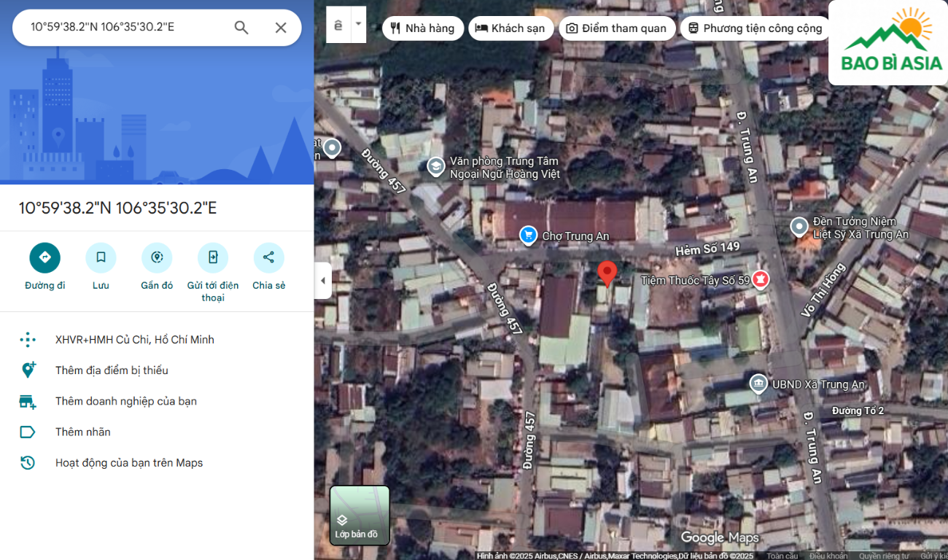Open the UBND Xã Trung An marker
This screenshot has height=560, width=948.
[x=758, y=383]
